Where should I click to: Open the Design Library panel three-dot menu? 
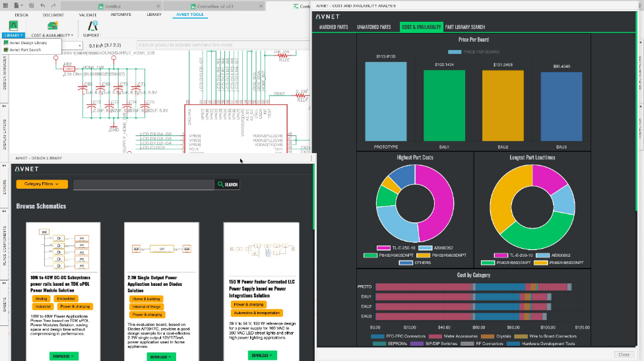pyautogui.click(x=311, y=158)
